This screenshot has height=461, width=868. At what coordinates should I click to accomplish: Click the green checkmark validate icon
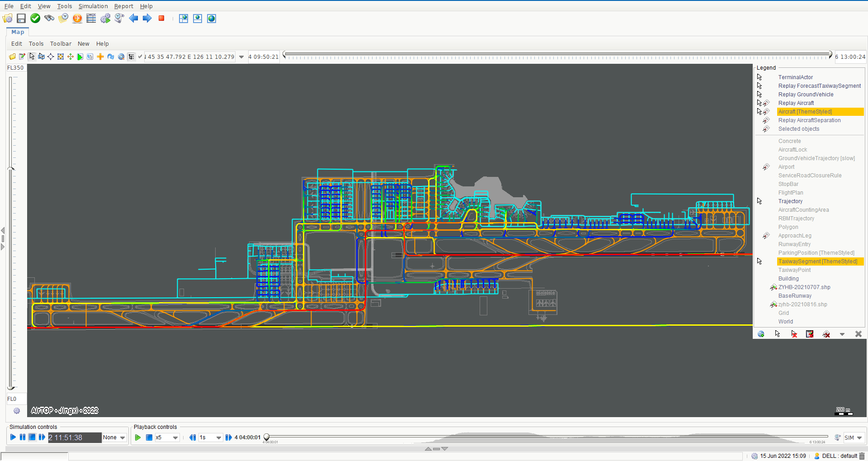(35, 18)
